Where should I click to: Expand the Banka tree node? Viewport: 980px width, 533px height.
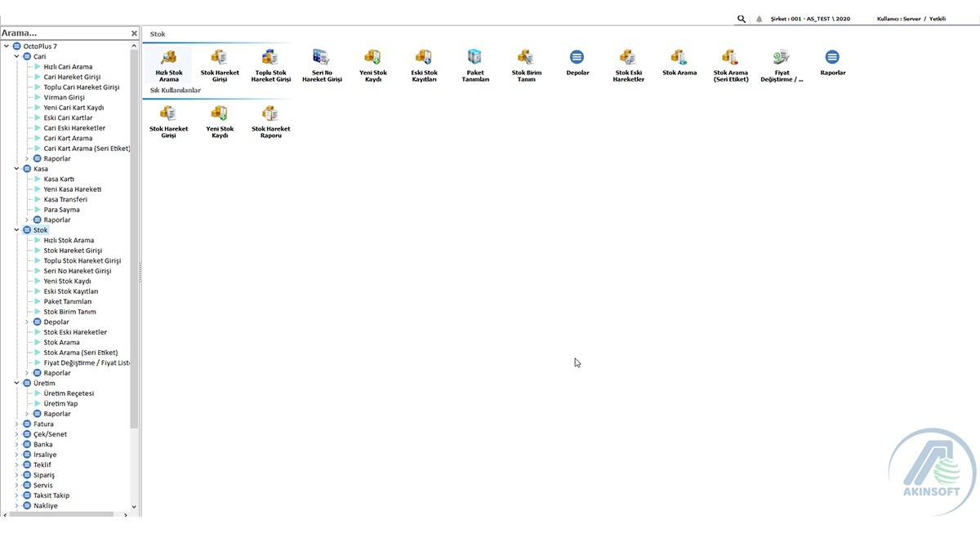[x=17, y=445]
